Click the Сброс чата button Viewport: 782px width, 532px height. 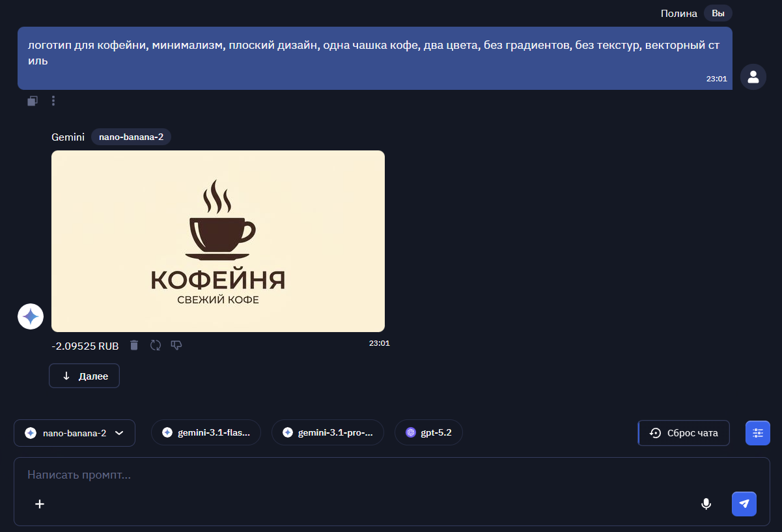[x=684, y=433]
